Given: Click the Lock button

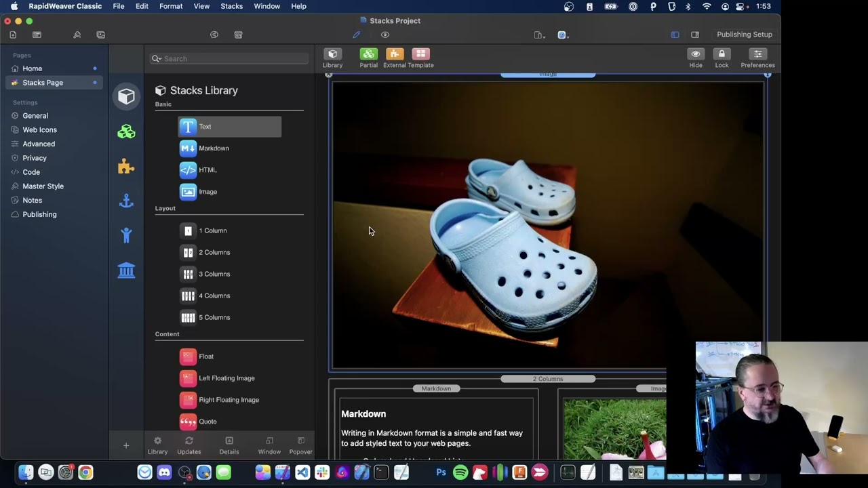Looking at the screenshot, I should 722,58.
